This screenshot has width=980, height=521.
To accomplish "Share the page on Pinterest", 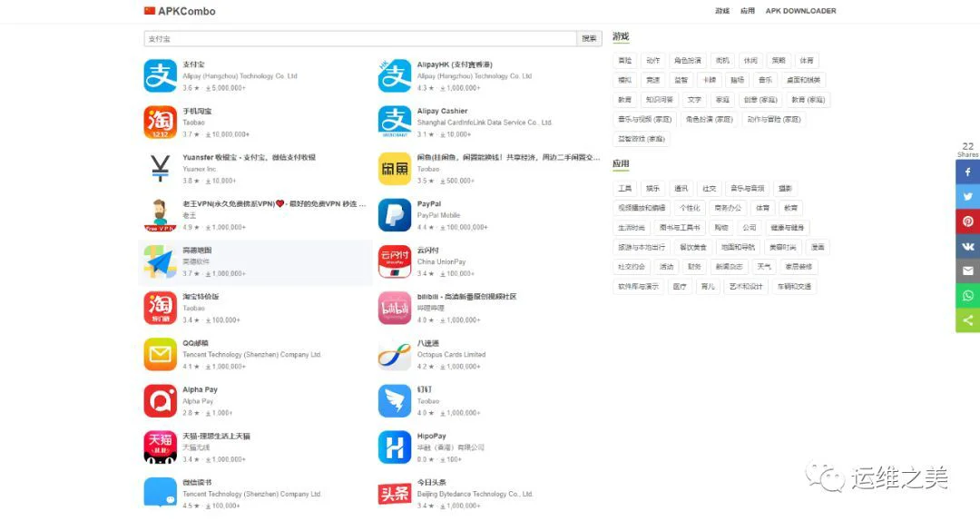I will [967, 221].
